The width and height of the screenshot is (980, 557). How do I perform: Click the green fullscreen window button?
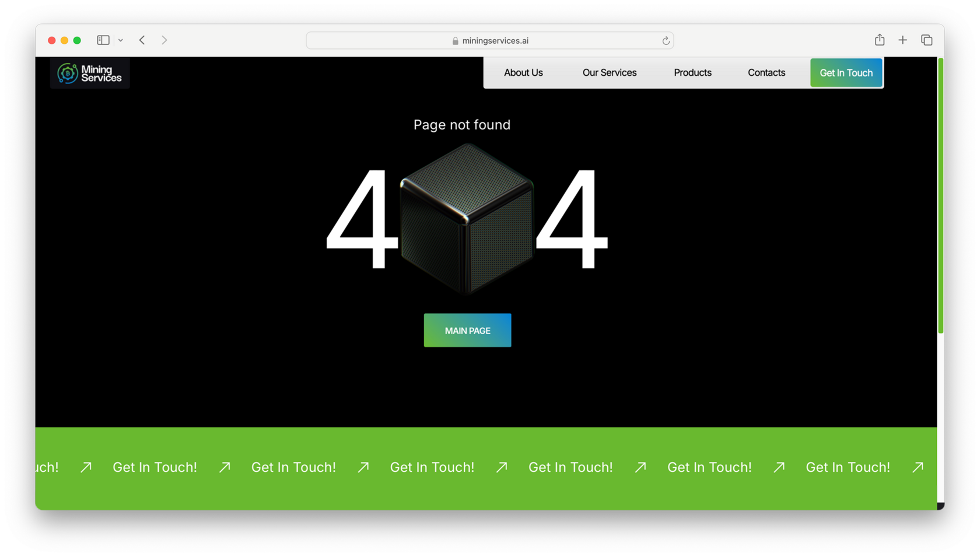(77, 40)
